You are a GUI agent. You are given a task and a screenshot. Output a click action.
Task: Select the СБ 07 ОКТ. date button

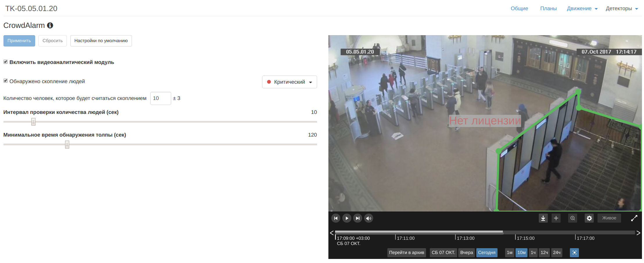pos(443,253)
